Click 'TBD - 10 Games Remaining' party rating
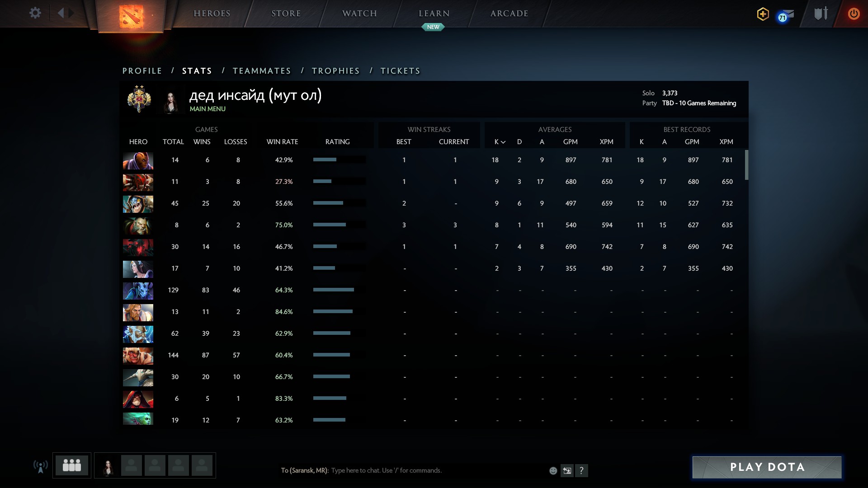This screenshot has height=488, width=868. (x=699, y=103)
